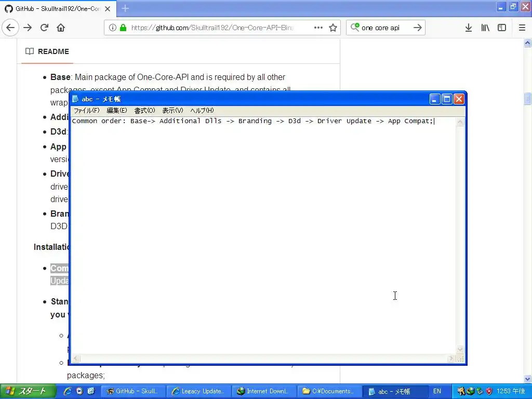The height and width of the screenshot is (399, 532).
Task: Open page actions three-dot menu
Action: pyautogui.click(x=318, y=28)
